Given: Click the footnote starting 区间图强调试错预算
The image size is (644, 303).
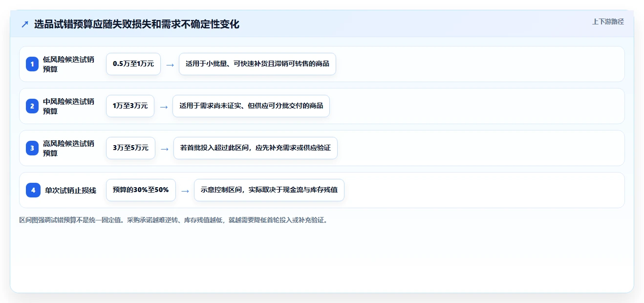Looking at the screenshot, I should coord(174,220).
